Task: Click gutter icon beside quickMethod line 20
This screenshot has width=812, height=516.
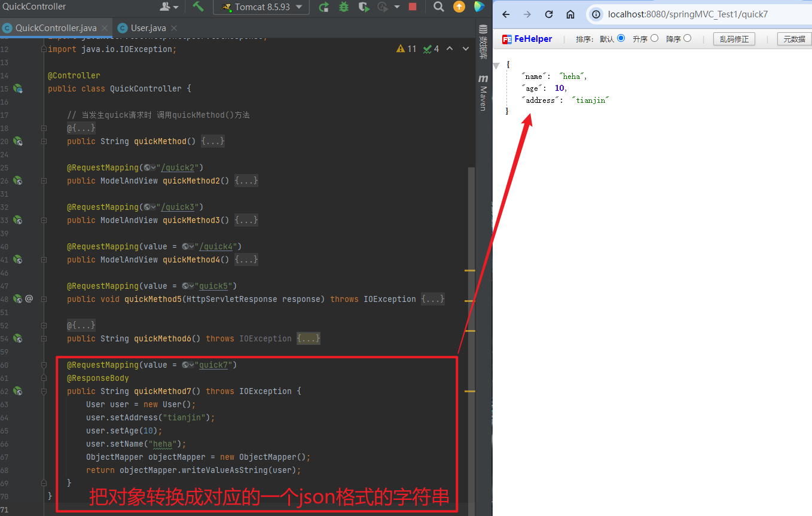Action: (18, 141)
